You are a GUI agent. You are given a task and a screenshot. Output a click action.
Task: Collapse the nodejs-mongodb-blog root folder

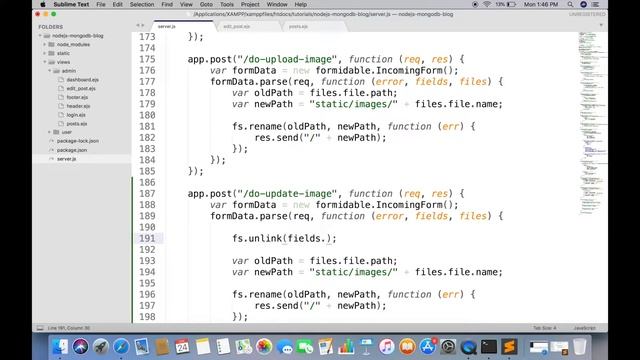40,36
